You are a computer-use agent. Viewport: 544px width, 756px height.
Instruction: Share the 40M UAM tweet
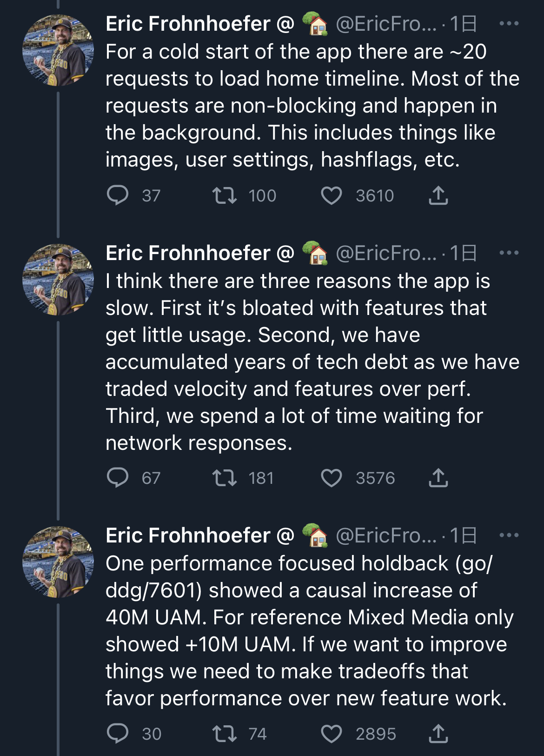(438, 734)
